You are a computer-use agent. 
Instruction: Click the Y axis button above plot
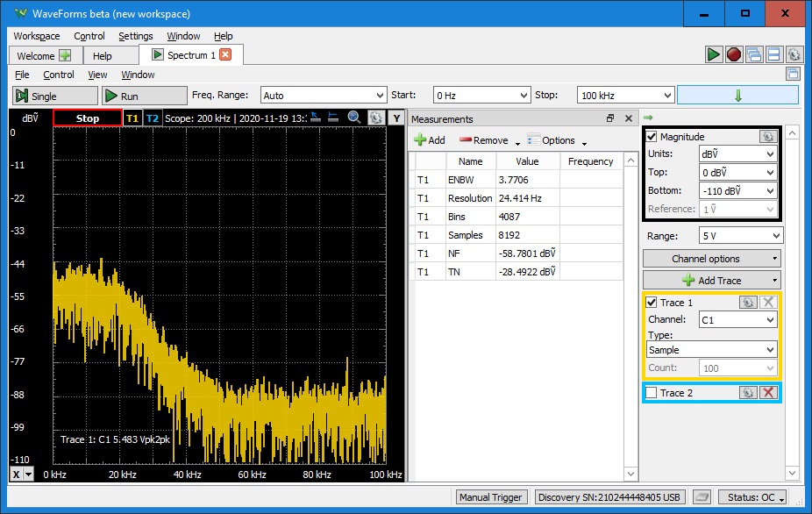tap(396, 118)
